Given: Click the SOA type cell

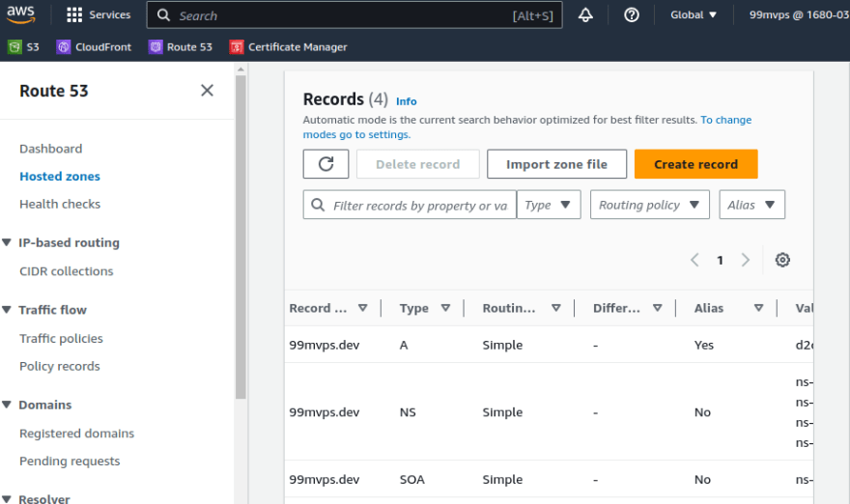Looking at the screenshot, I should [412, 479].
